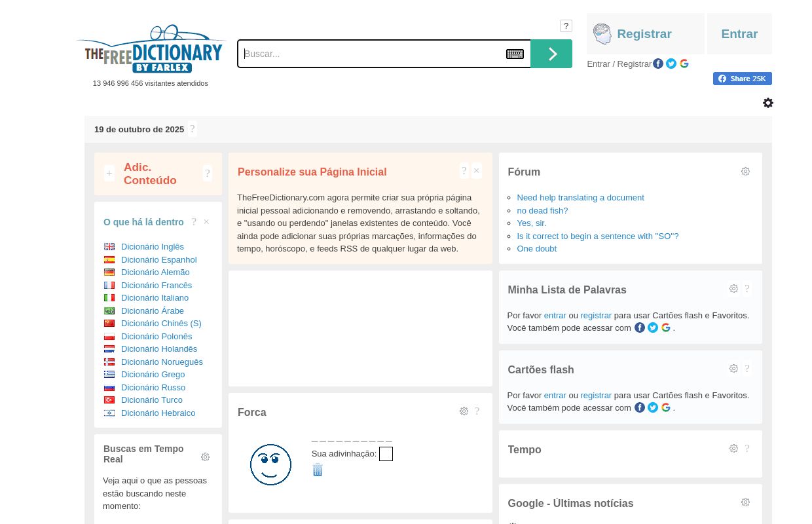
Task: Click the Facebook Share 25K button
Action: (742, 79)
